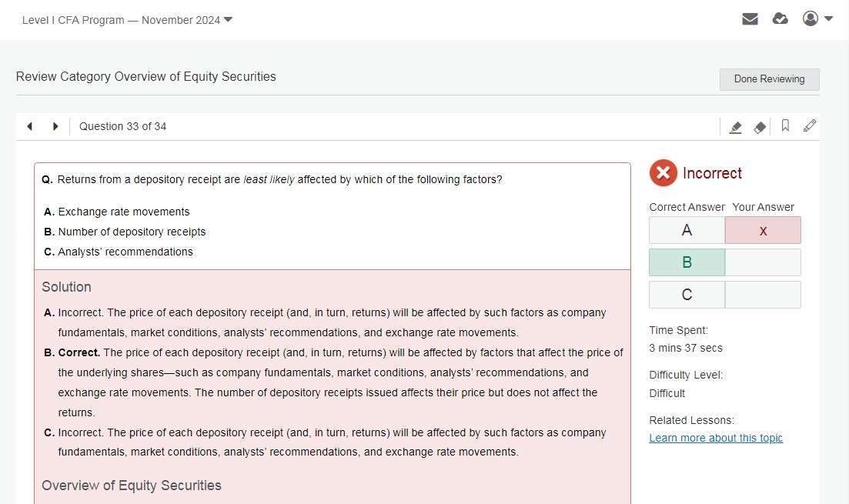This screenshot has height=504, width=849.
Task: Click the Done Reviewing button
Action: (769, 79)
